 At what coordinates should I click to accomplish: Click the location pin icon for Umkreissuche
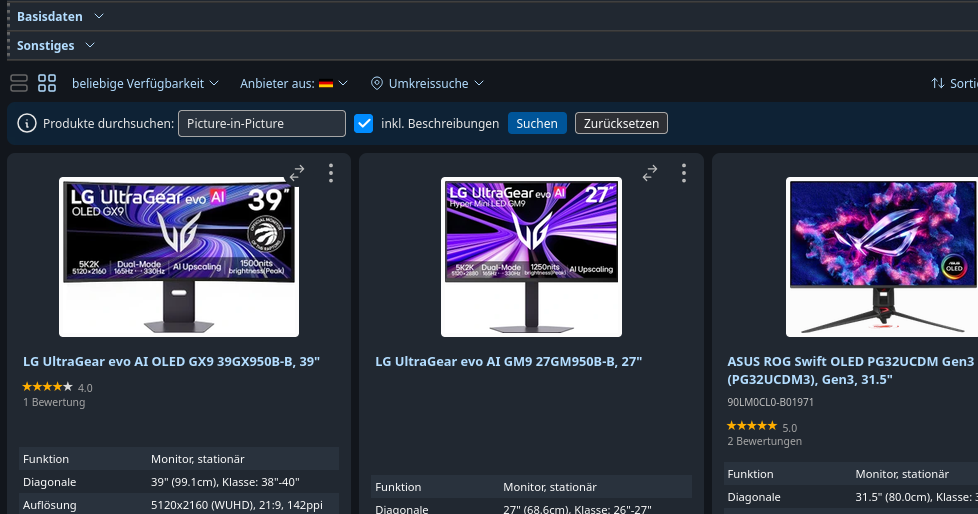coord(377,84)
